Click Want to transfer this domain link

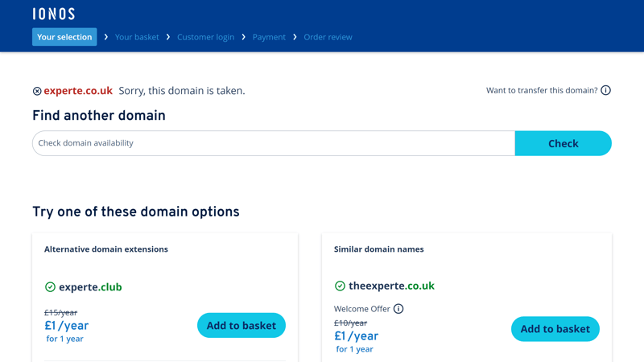click(542, 90)
